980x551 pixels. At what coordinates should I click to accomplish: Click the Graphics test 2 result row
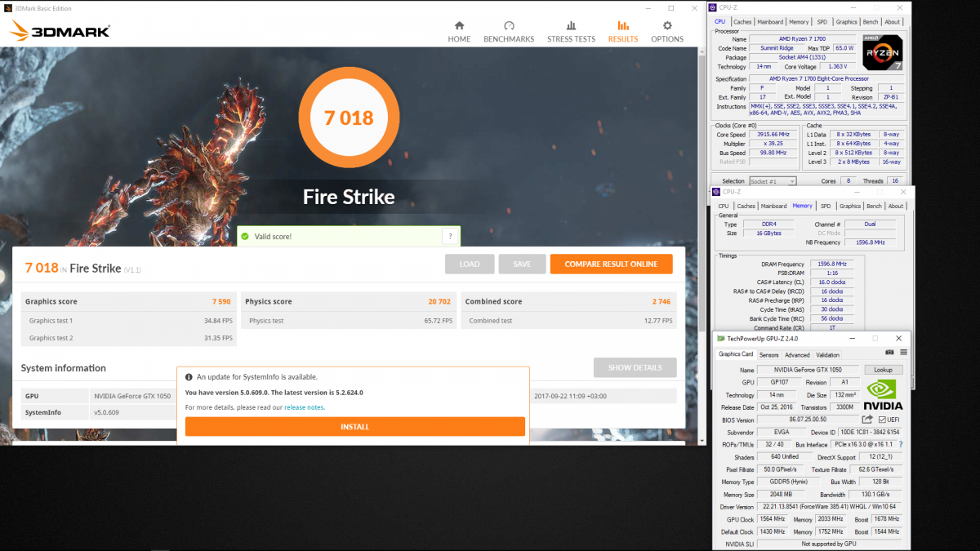(131, 338)
